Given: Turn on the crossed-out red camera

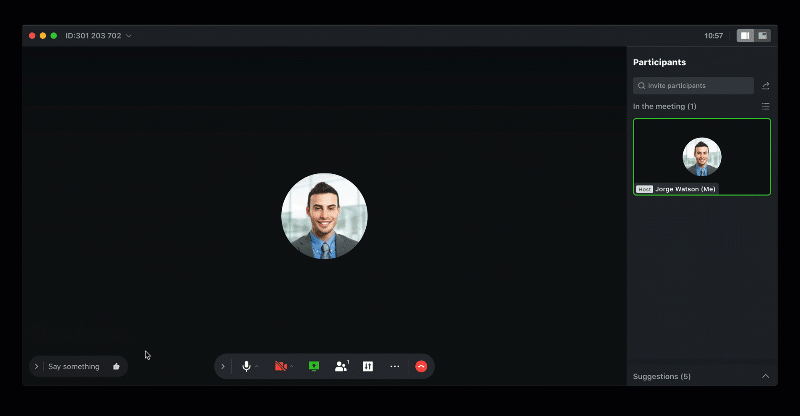Looking at the screenshot, I should coord(281,366).
